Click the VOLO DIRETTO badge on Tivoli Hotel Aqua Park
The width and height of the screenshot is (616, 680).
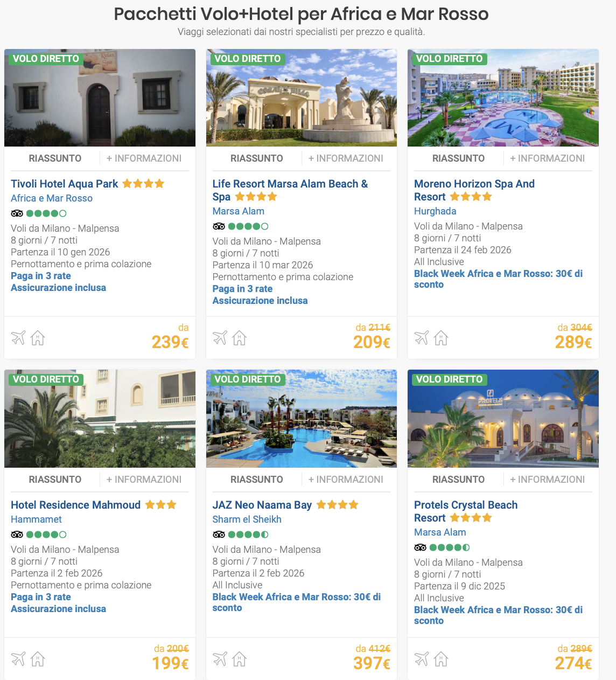[x=46, y=59]
